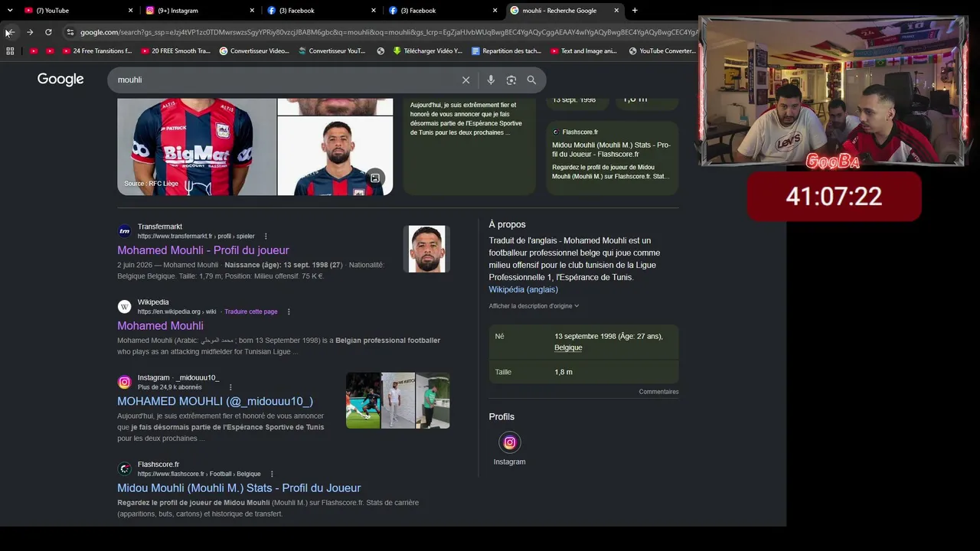This screenshot has width=980, height=551.
Task: Open Repartition des tach... bookmark
Action: click(506, 51)
